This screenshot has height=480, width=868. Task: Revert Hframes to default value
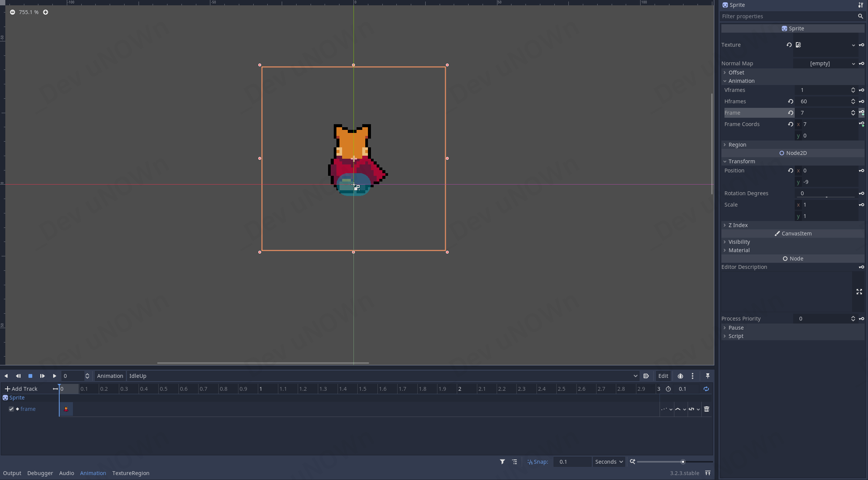tap(790, 101)
